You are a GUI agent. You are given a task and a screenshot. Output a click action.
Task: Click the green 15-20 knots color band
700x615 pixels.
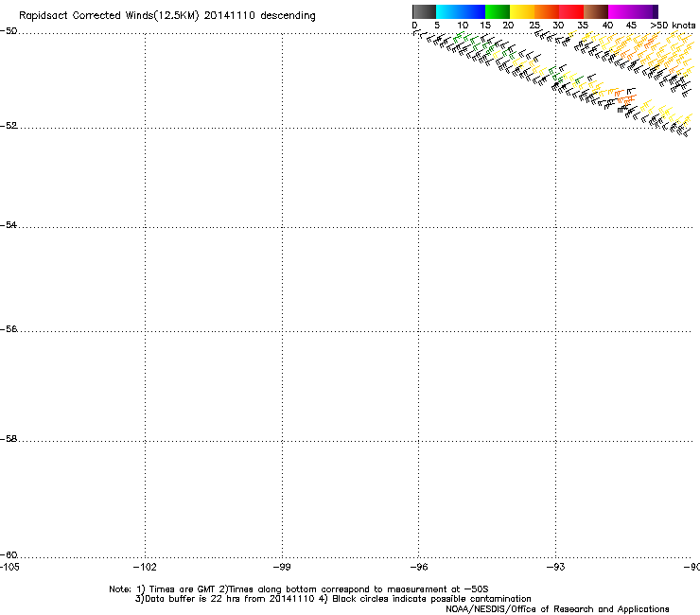(x=498, y=11)
